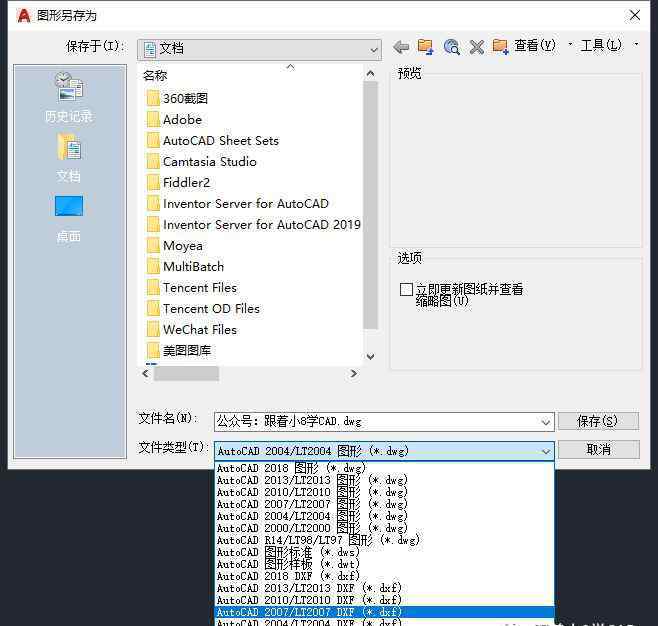Go back using the arrow icon
This screenshot has height=626, width=658.
coord(401,47)
